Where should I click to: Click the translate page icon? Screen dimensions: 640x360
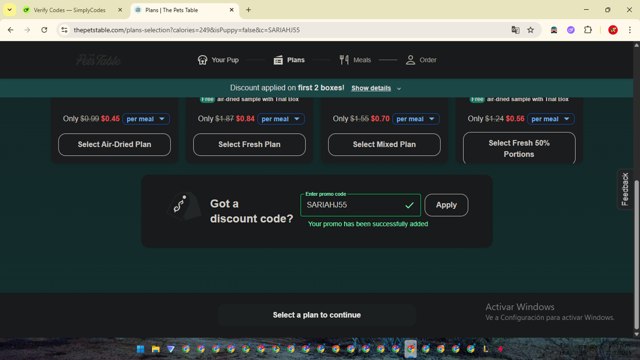515,30
